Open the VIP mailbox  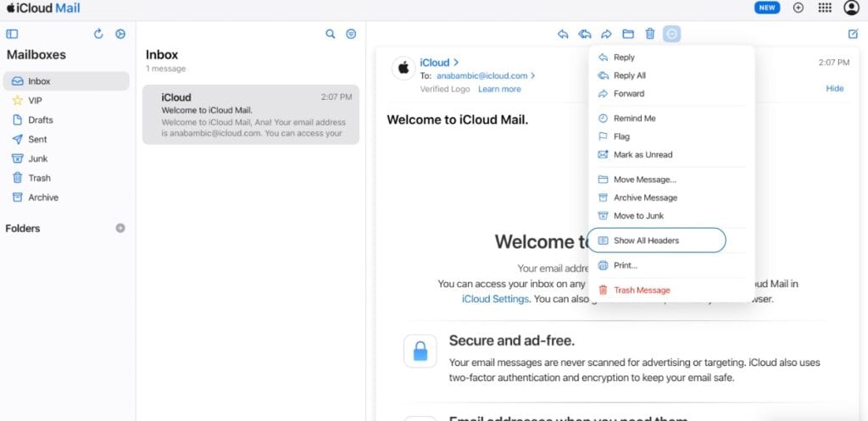[66, 101]
